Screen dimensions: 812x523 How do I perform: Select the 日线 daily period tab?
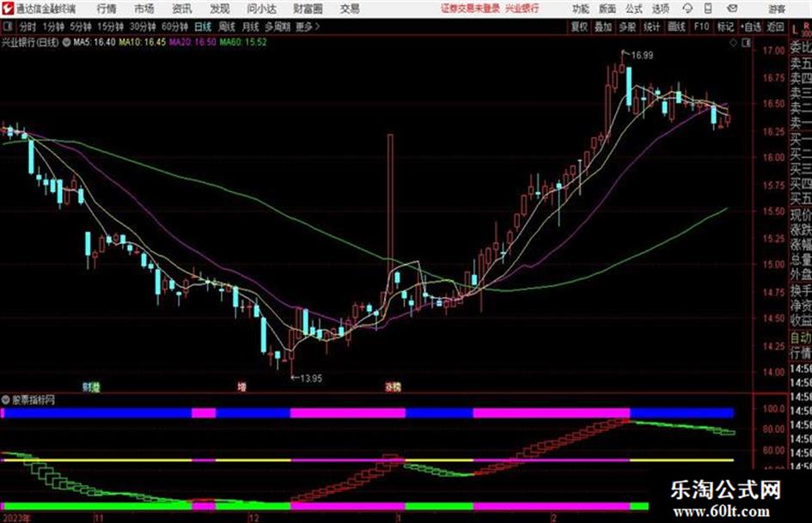[203, 27]
